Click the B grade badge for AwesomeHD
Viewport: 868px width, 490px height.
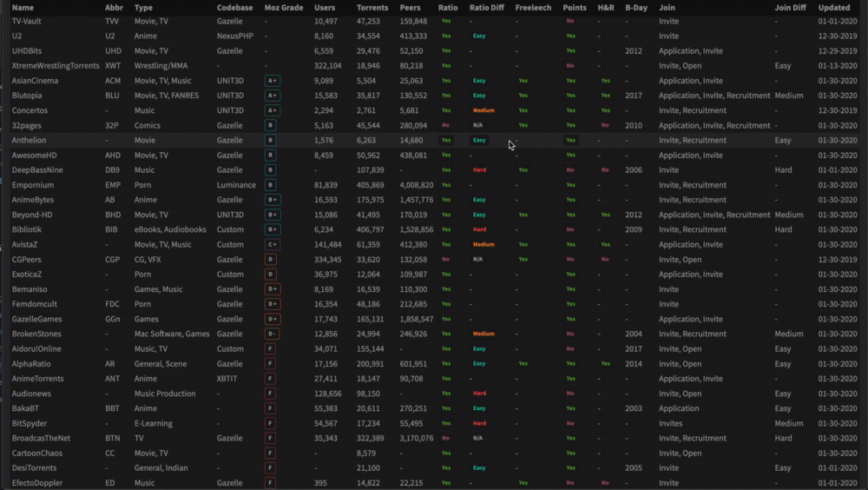(x=270, y=156)
